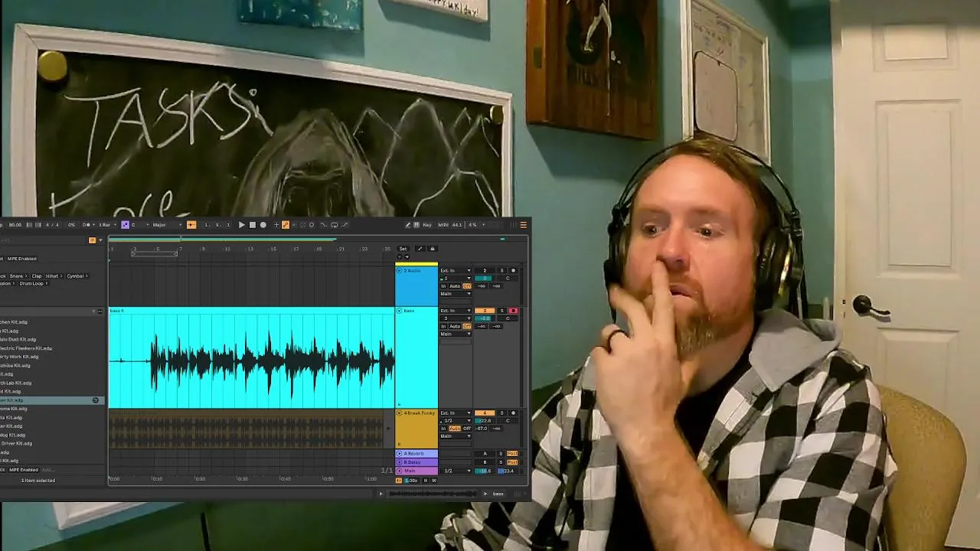Viewport: 980px width, 551px height.
Task: Toggle the MIDI map mode button
Action: [443, 225]
